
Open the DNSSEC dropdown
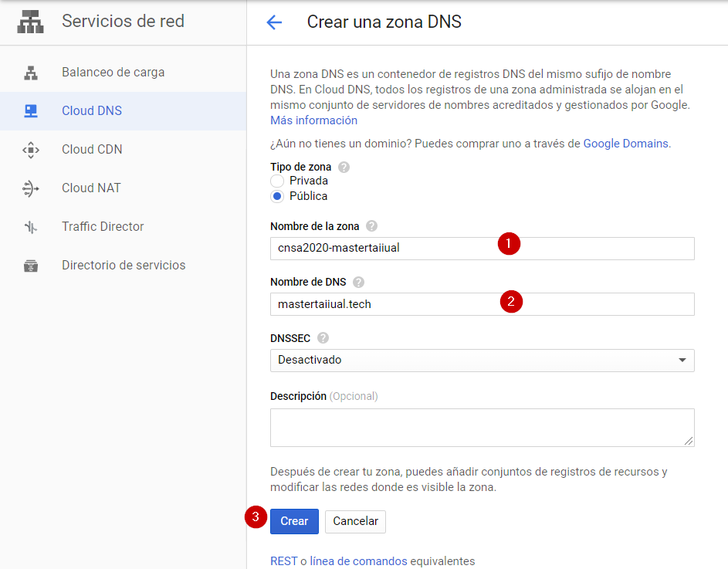pos(482,360)
